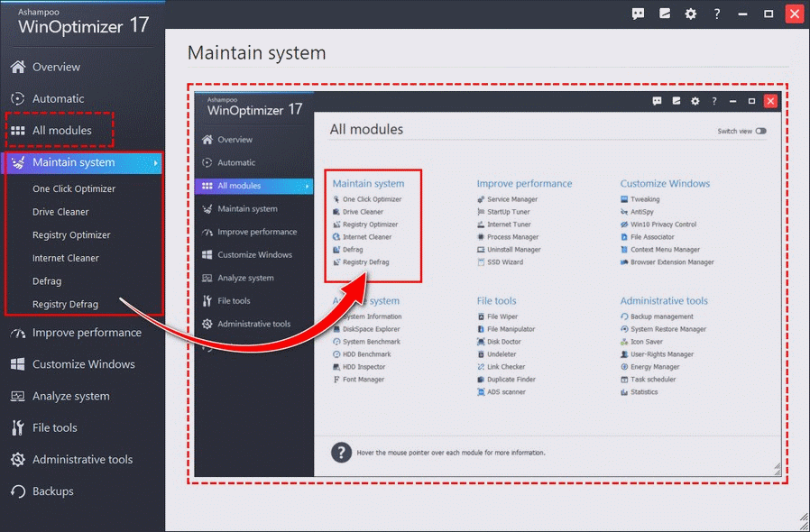Screen dimensions: 810x532
Task: Open settings gear in the outer title bar
Action: click(x=691, y=14)
